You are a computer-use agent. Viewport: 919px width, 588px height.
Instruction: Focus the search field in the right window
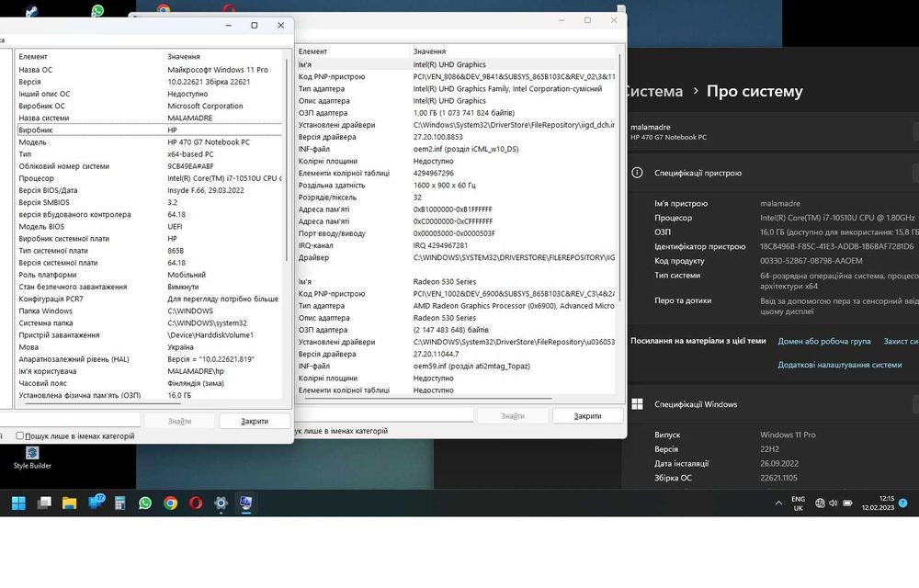[x=383, y=415]
